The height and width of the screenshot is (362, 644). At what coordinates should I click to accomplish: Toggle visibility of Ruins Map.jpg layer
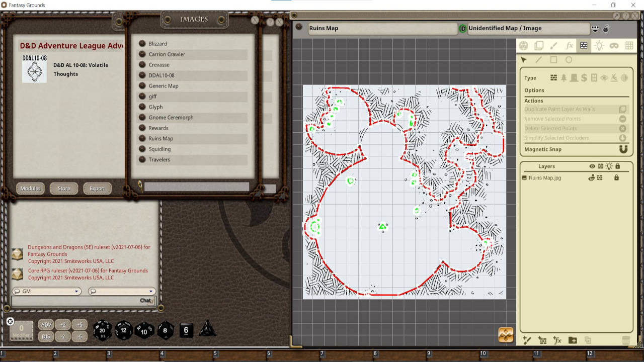[592, 177]
